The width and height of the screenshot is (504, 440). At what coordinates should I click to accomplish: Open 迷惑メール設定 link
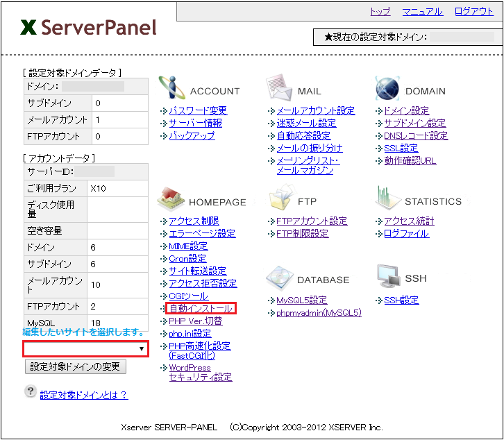coord(306,123)
